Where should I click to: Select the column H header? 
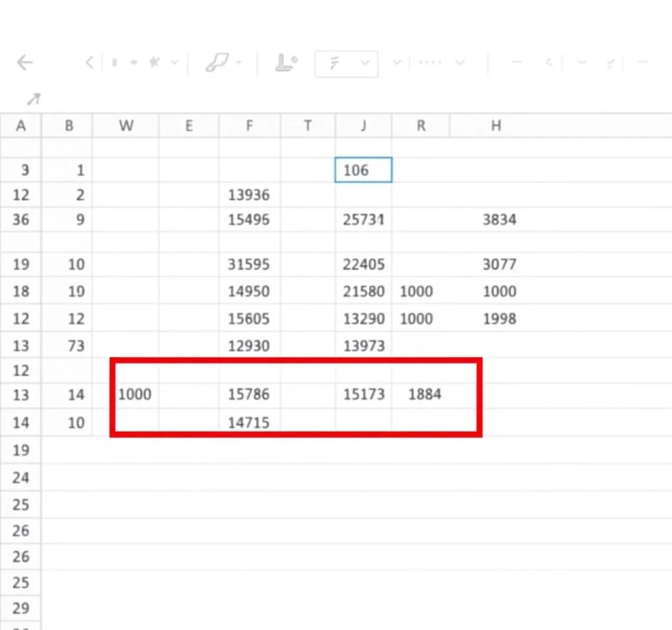[495, 126]
